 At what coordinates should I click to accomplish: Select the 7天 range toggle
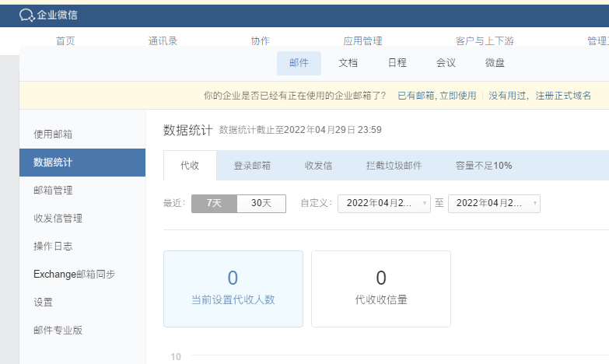(214, 203)
